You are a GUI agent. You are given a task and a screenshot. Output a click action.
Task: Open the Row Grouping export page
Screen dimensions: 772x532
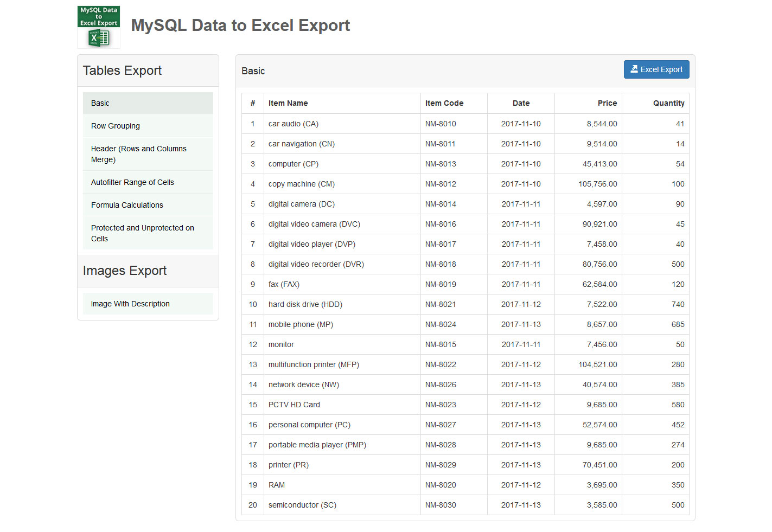pos(148,126)
